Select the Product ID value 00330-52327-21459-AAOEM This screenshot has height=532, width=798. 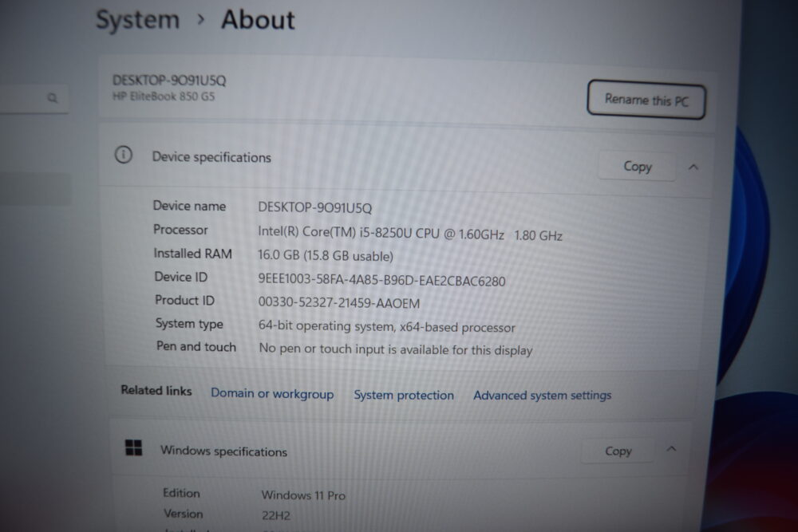pos(339,303)
